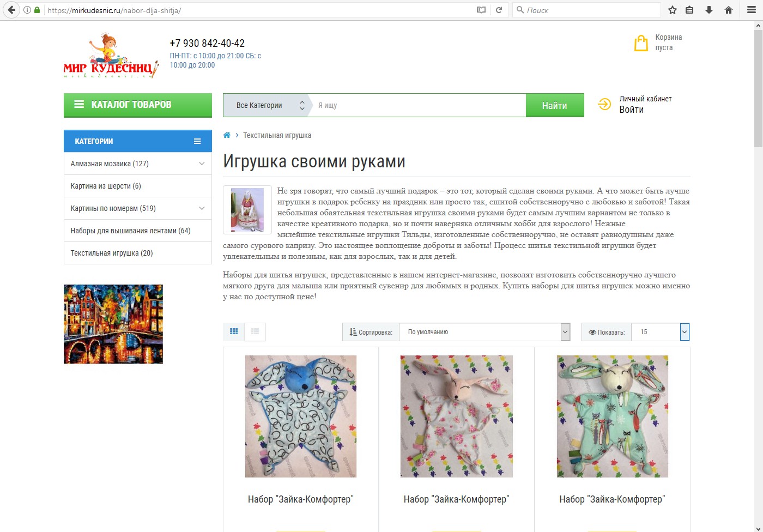Click the working hours text ПН-ПТ
The width and height of the screenshot is (763, 532).
215,60
